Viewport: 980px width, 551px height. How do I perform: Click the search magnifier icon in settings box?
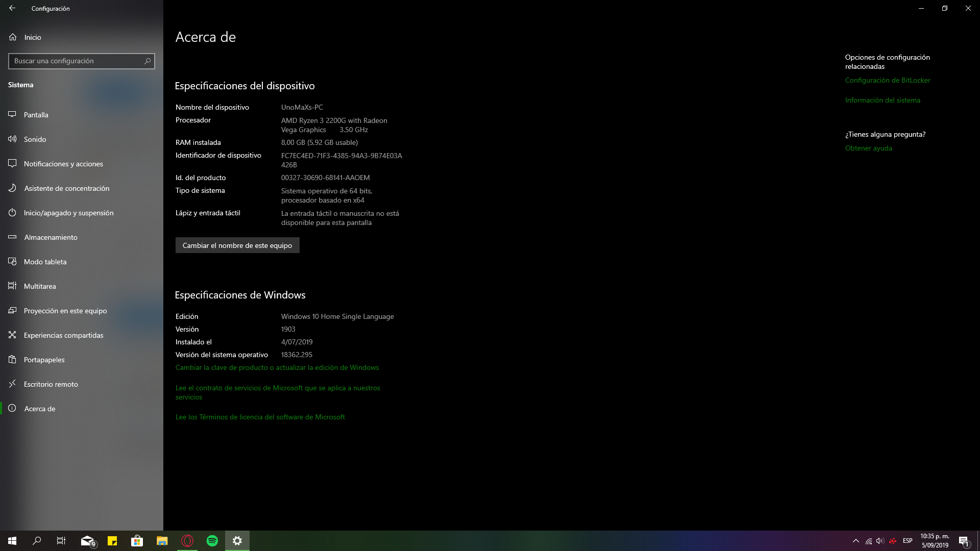click(x=148, y=61)
